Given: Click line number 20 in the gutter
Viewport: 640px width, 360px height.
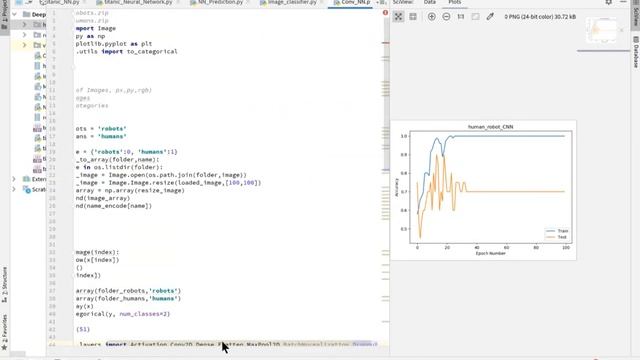Looking at the screenshot, I should tap(52, 160).
